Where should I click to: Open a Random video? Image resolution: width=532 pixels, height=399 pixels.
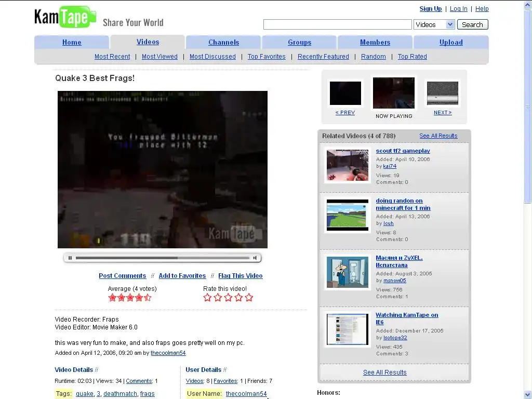click(x=373, y=57)
